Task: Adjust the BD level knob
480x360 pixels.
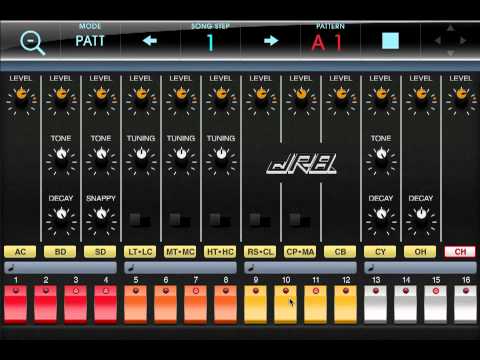Action: tap(61, 99)
